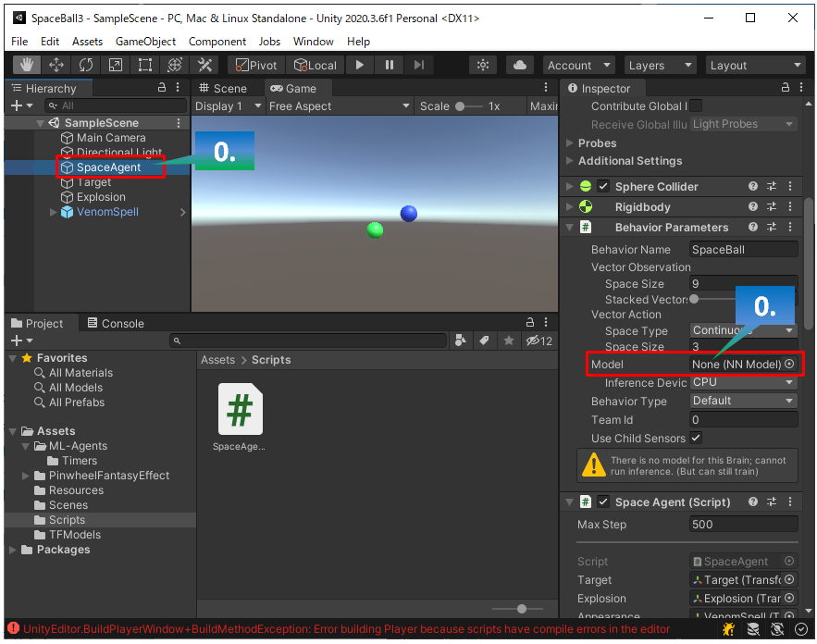Open Free Aspect dropdown

click(339, 106)
